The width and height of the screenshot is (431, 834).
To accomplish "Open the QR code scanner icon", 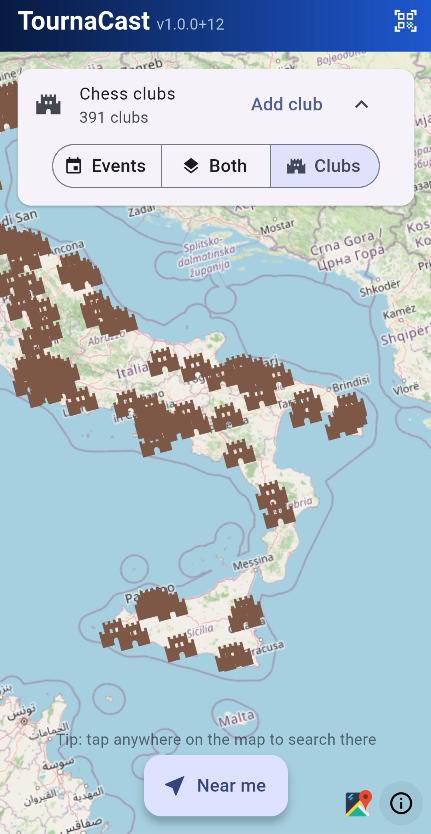I will 405,21.
